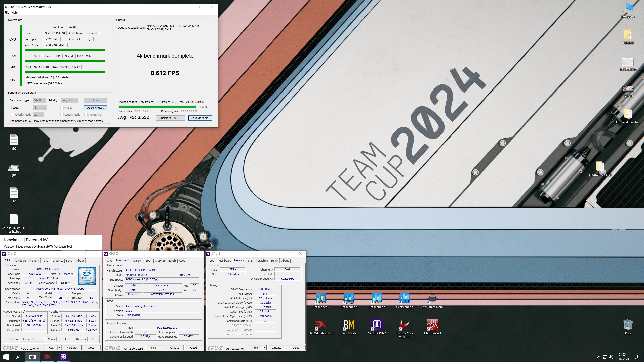Launch HWBOTx265Ben... shortcut
Screen dimensions: 644x362
pyautogui.click(x=433, y=301)
